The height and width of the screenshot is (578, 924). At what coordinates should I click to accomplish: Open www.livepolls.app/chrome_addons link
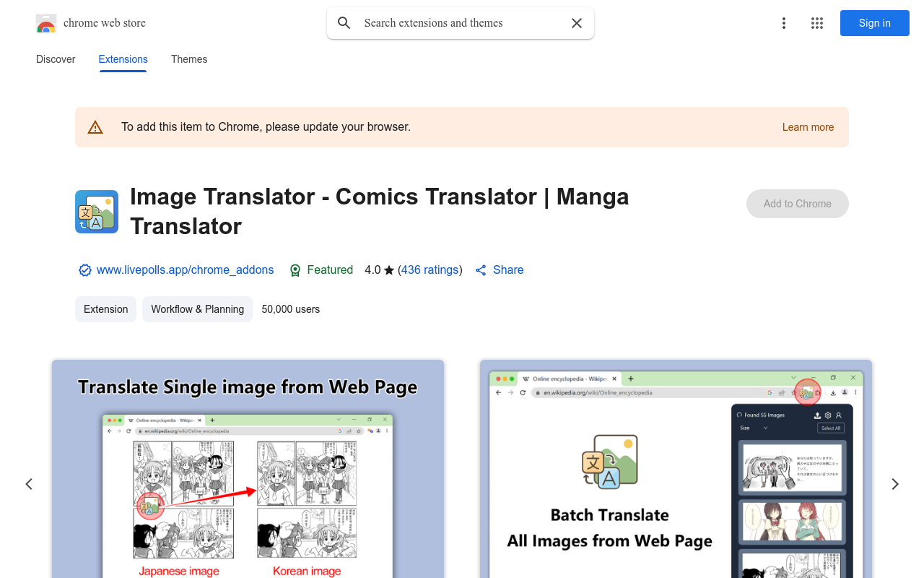186,269
